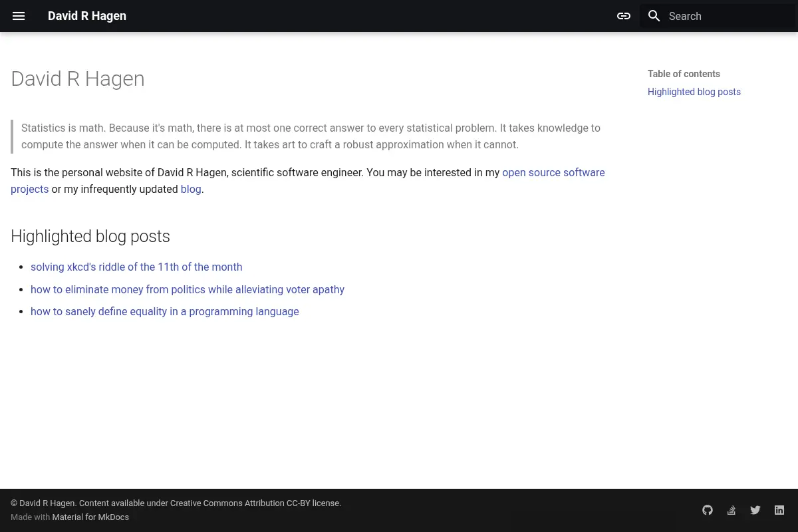Open the hamburger navigation menu
The height and width of the screenshot is (532, 798).
[x=19, y=16]
